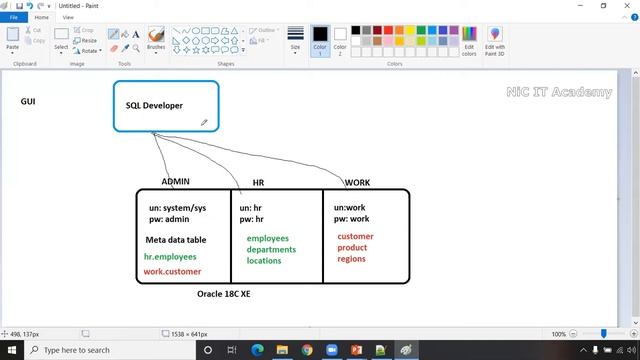The height and width of the screenshot is (360, 640).
Task: Pick the pink color swatch
Action: 389,40
